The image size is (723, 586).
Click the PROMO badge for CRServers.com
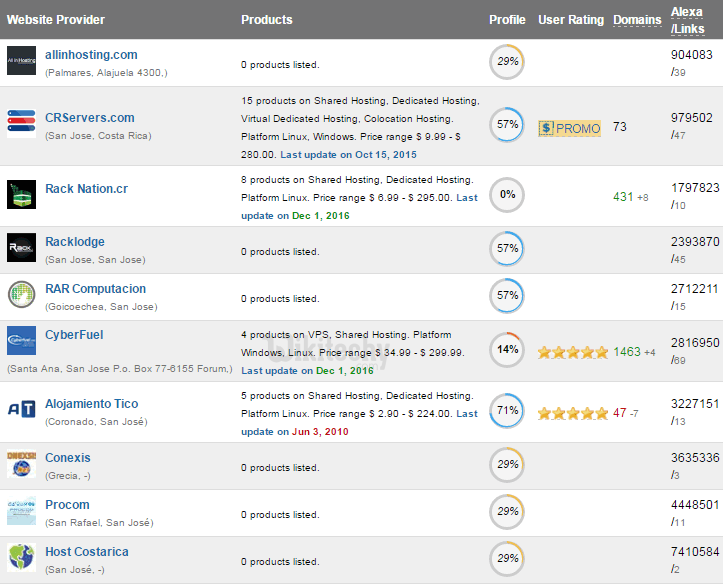click(570, 128)
